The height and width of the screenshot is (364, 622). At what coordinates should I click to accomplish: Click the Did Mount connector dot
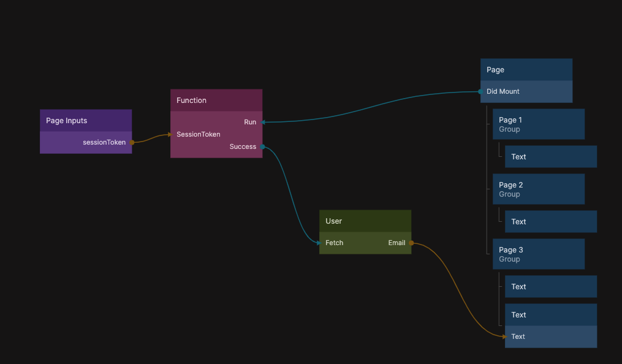pos(480,91)
